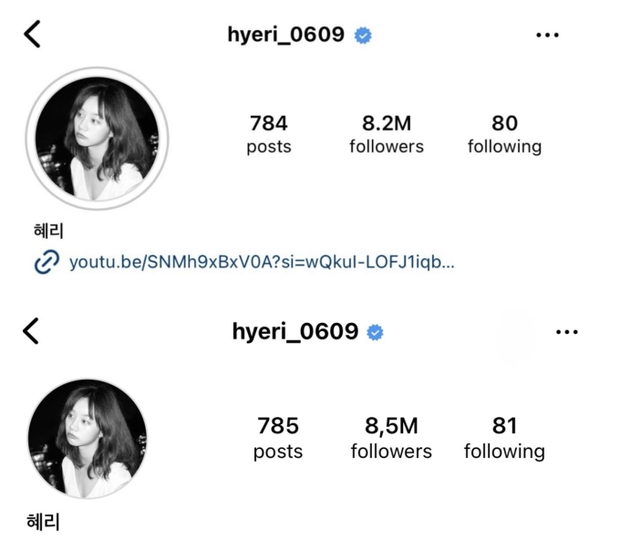Open the 80 following list
Image resolution: width=620 pixels, height=541 pixels.
tap(505, 134)
